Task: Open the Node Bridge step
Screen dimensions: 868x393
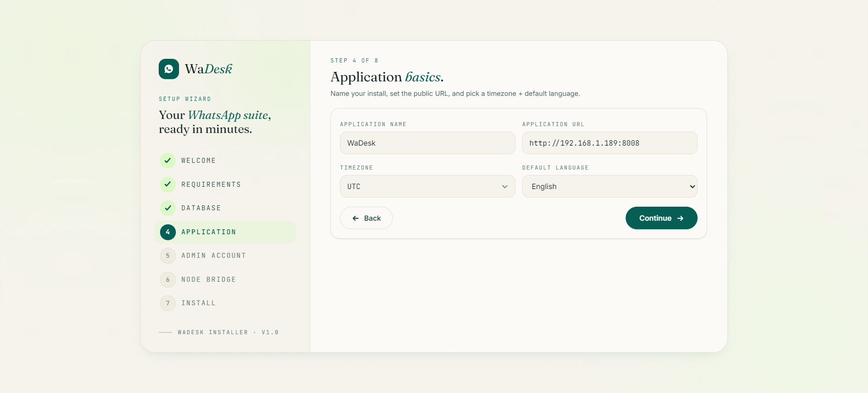Action: tap(208, 279)
